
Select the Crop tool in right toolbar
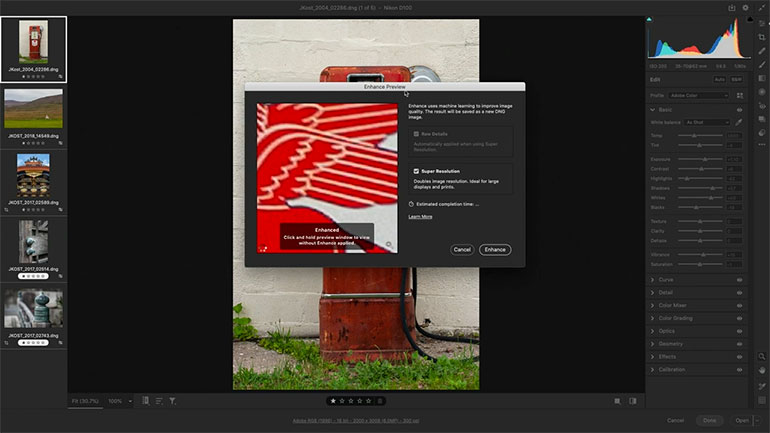762,37
